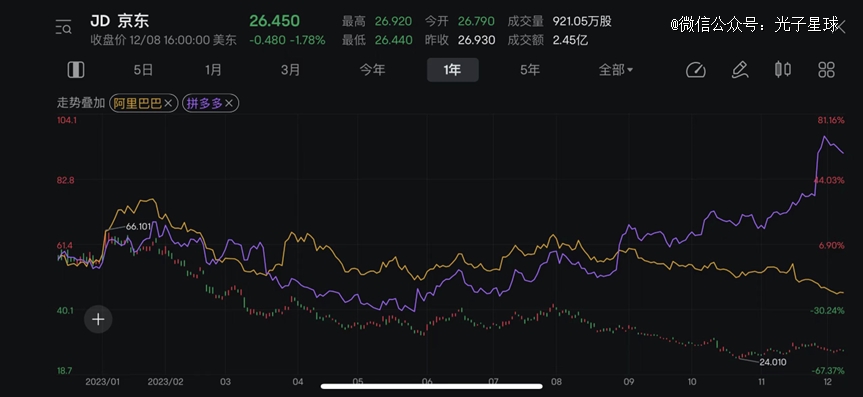Remove 阿里巴巴 overlay comparison tag

click(143, 103)
